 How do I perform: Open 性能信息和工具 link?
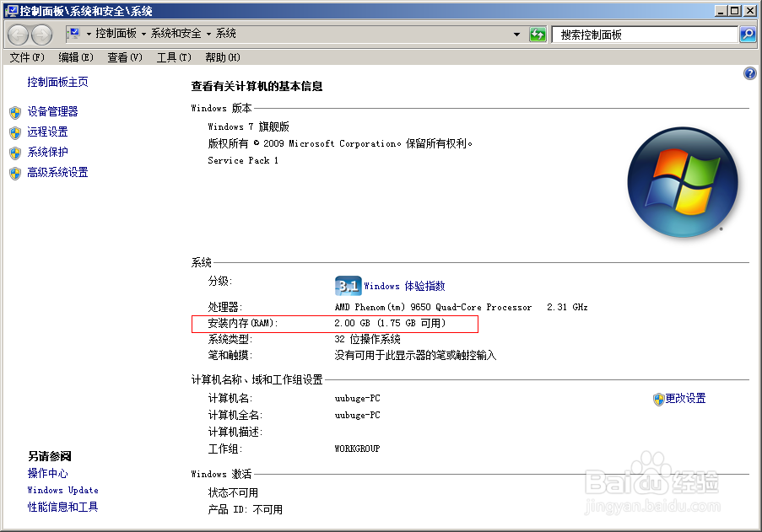coord(62,508)
